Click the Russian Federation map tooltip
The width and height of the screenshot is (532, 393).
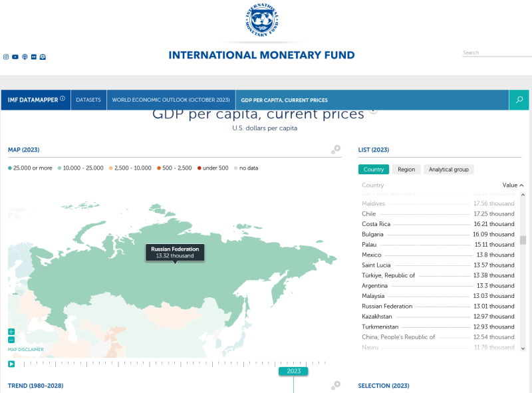(x=175, y=253)
